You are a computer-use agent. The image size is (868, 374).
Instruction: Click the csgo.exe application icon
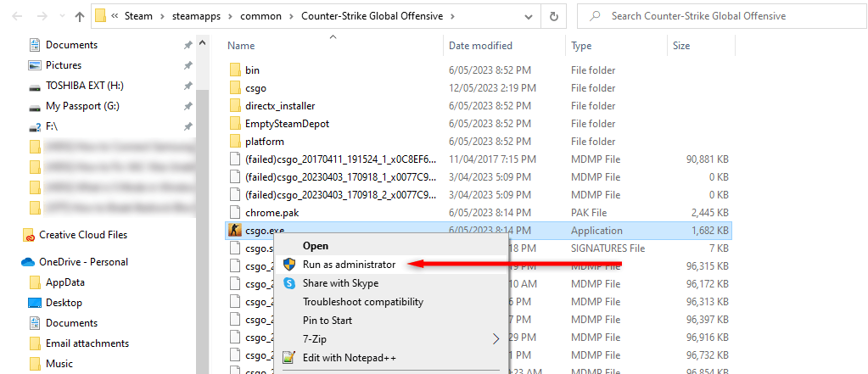(x=235, y=231)
